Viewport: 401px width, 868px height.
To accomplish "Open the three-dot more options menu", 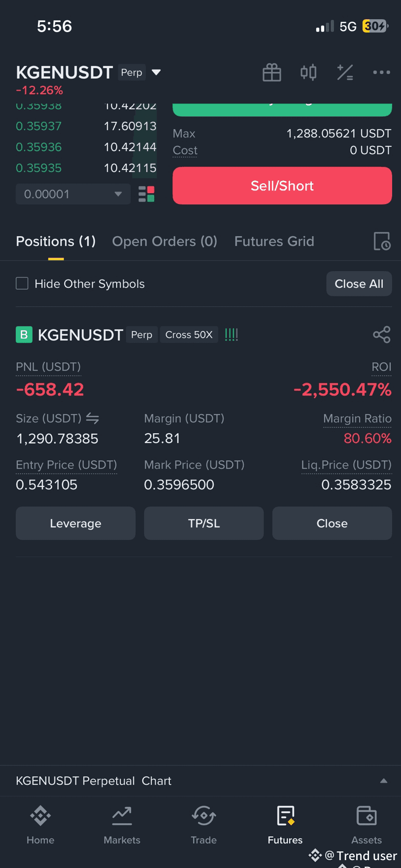I will [x=381, y=72].
